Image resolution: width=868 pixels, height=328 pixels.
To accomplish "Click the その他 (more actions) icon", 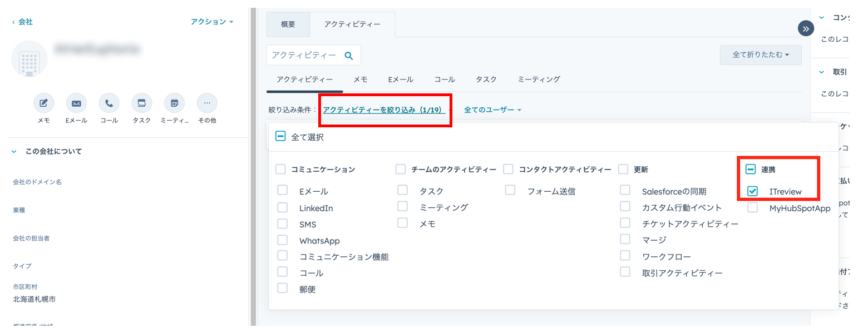I will (x=206, y=102).
